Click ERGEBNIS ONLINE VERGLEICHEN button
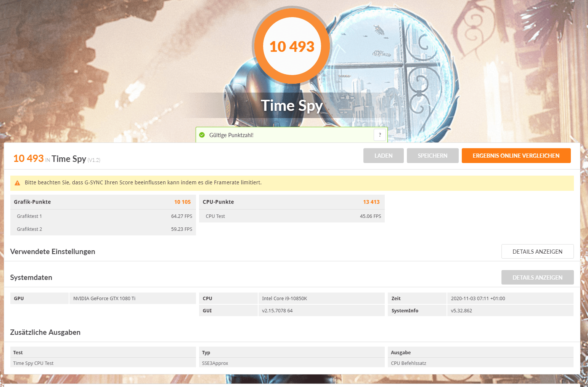The image size is (588, 387). (x=516, y=155)
